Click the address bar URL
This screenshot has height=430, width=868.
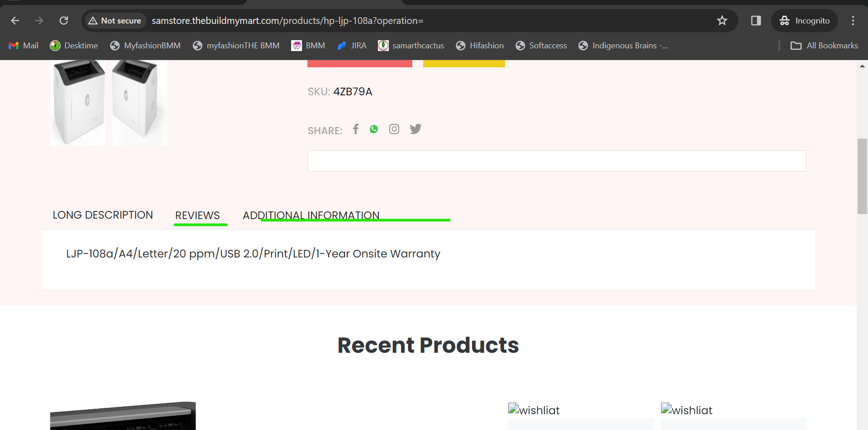point(288,21)
